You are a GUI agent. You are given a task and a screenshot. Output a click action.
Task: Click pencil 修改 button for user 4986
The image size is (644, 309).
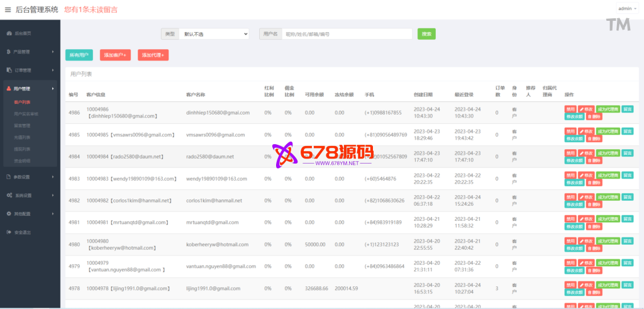tap(586, 109)
